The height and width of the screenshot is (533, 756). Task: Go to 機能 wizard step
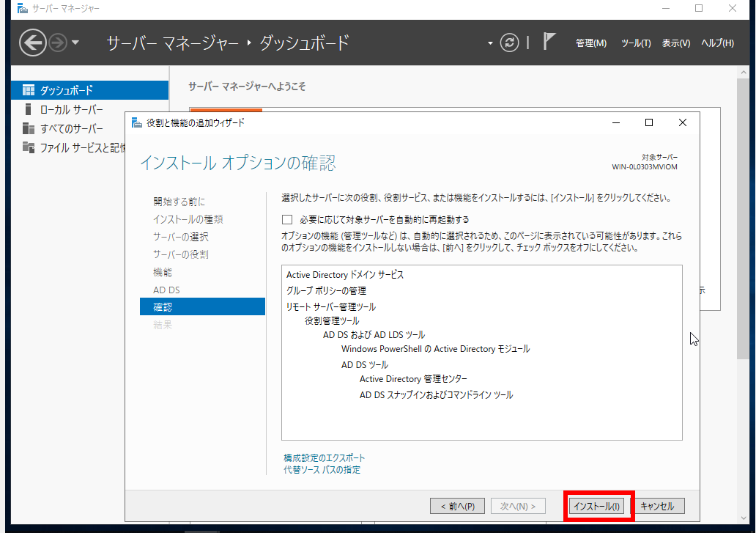163,272
